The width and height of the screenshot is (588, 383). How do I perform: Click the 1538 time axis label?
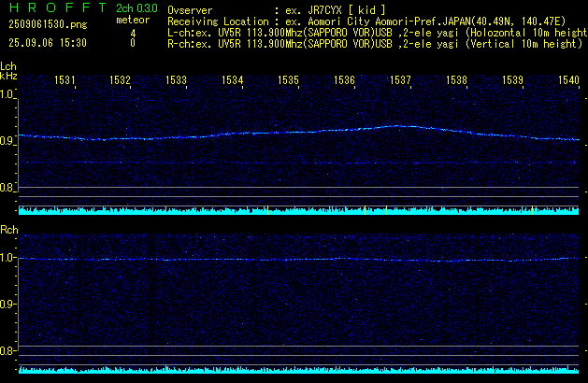456,80
